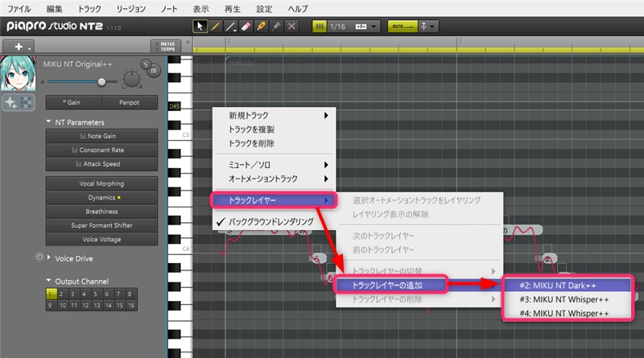Select output channel 1
Image resolution: width=644 pixels, height=358 pixels.
pos(51,294)
